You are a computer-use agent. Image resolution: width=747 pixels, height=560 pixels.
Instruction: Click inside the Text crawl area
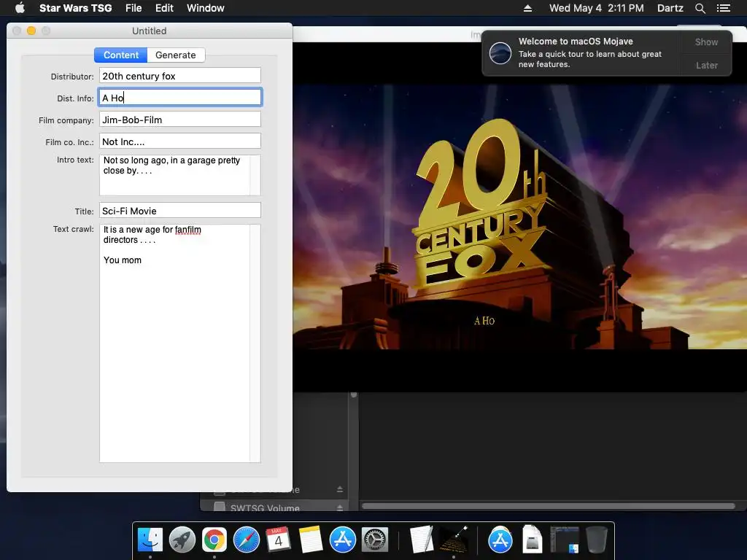pyautogui.click(x=174, y=343)
